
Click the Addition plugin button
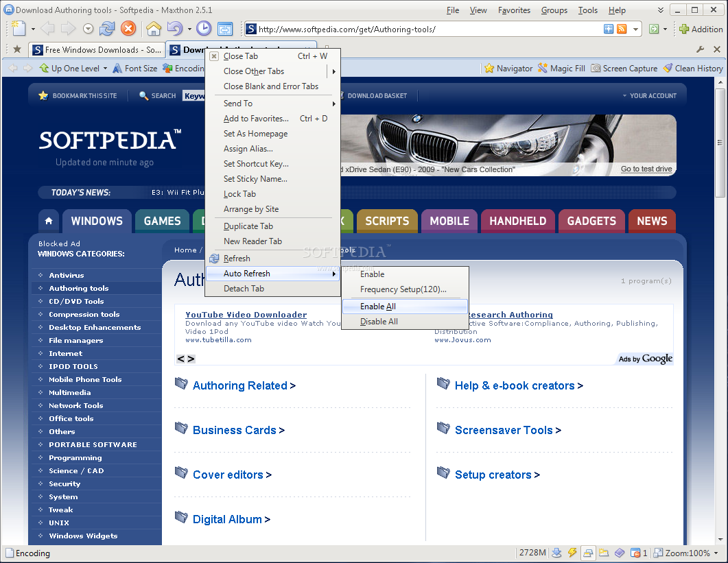coord(701,29)
